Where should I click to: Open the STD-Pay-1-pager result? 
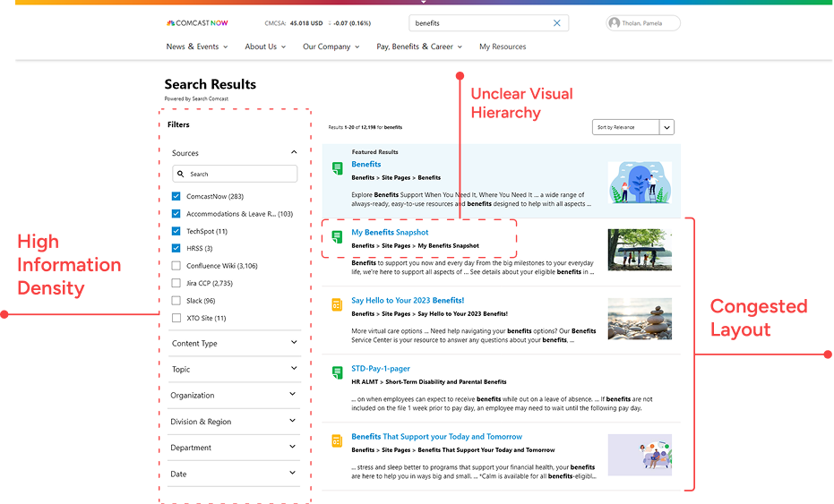tap(381, 369)
